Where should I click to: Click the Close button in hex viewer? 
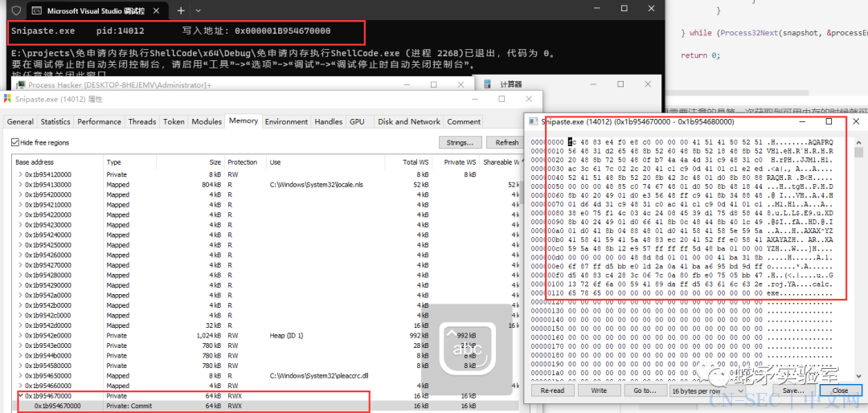pyautogui.click(x=840, y=391)
